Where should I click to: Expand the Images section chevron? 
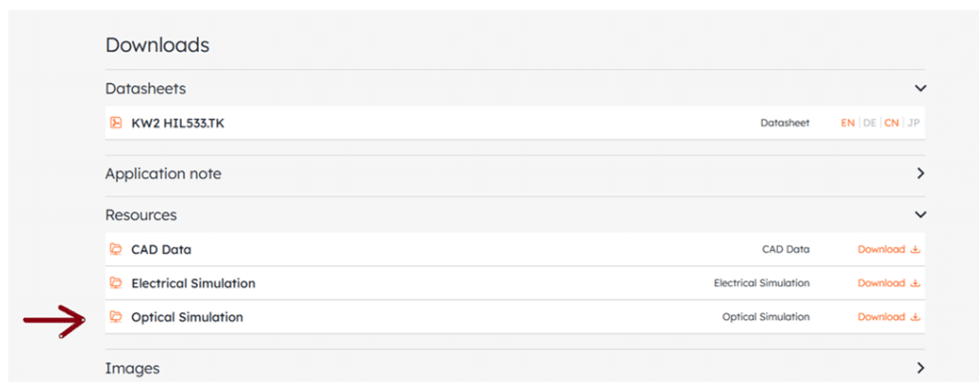tap(920, 367)
